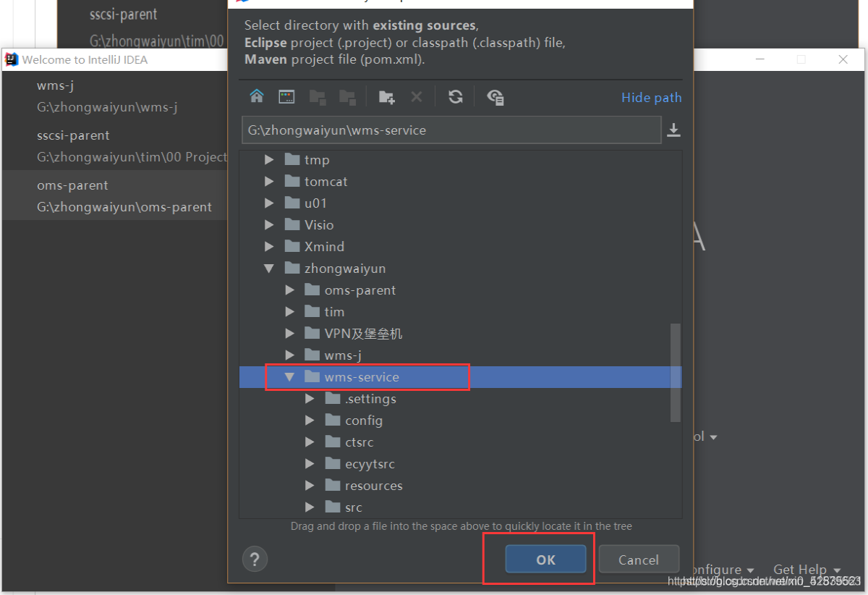
Task: Expand the config folder node
Action: click(x=310, y=420)
